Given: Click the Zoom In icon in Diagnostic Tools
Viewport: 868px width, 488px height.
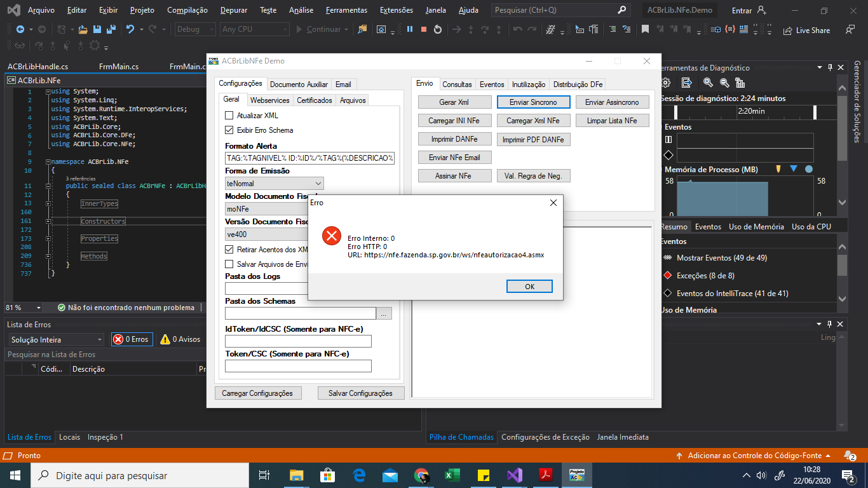Looking at the screenshot, I should [x=708, y=83].
